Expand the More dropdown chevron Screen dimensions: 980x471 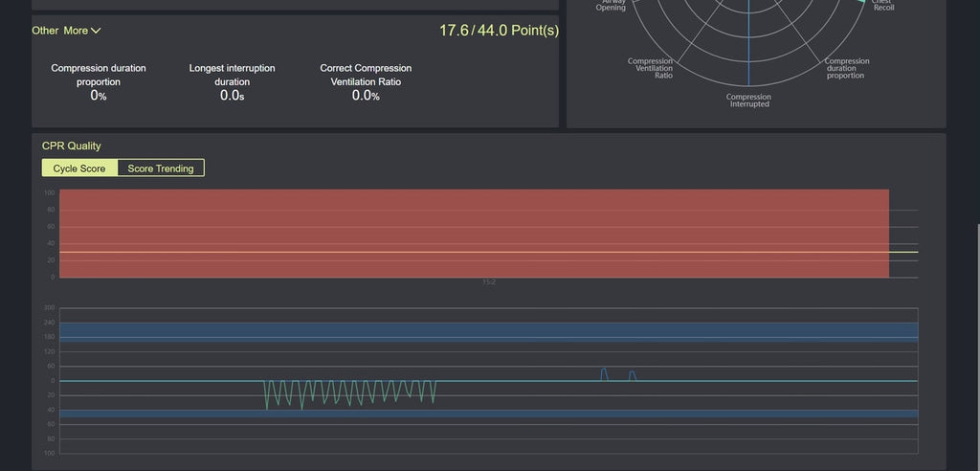click(x=96, y=31)
